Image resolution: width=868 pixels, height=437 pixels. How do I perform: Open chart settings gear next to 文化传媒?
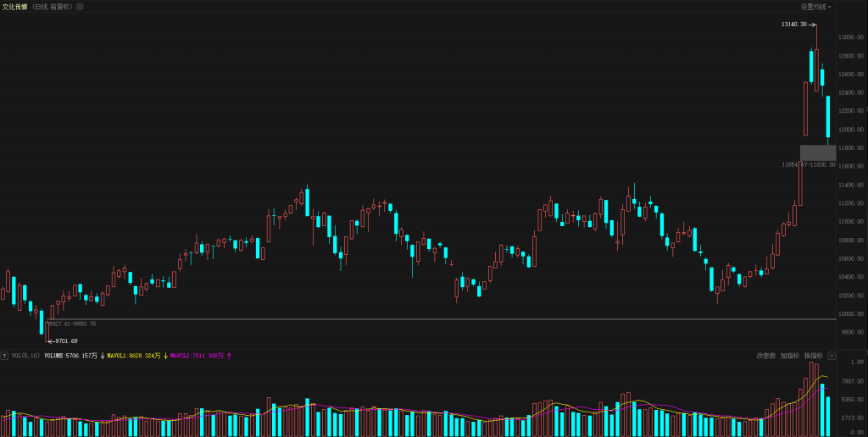click(80, 7)
